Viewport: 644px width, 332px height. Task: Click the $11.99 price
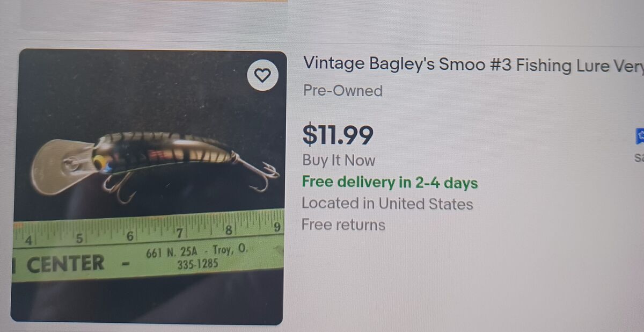[338, 135]
